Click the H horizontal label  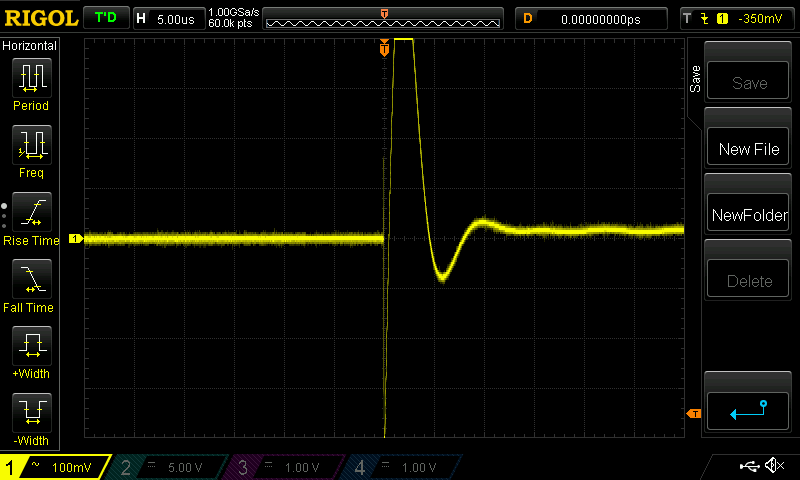pyautogui.click(x=141, y=19)
